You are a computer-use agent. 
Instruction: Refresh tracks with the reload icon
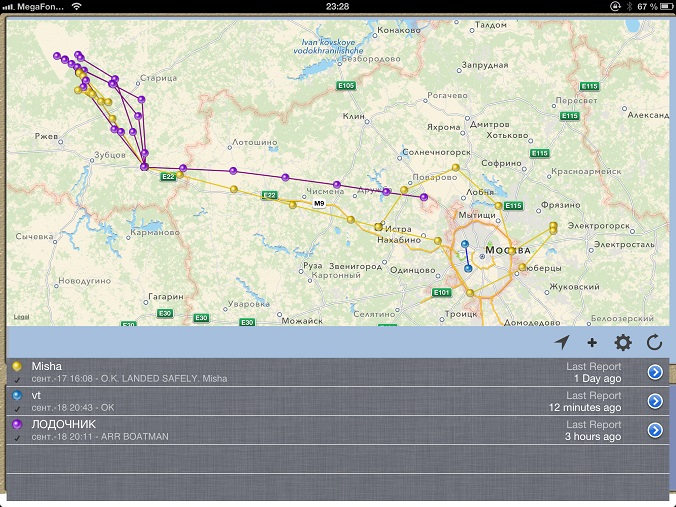655,343
